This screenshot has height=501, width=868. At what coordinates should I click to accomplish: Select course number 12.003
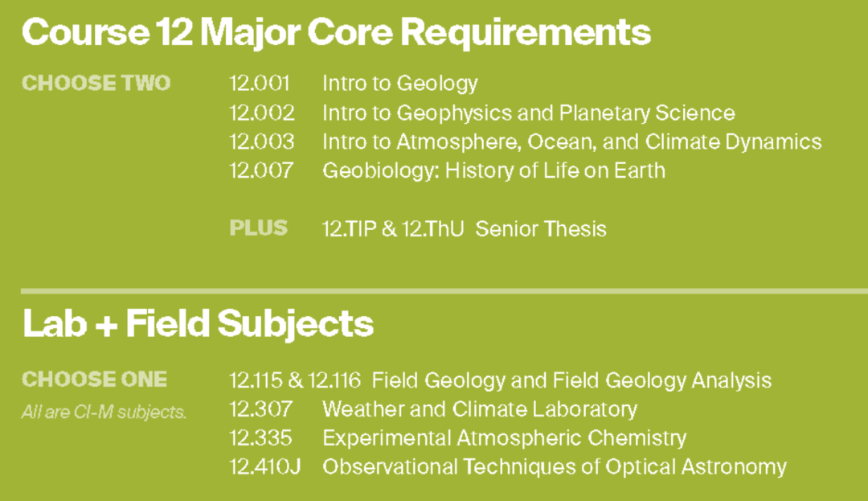tap(261, 142)
